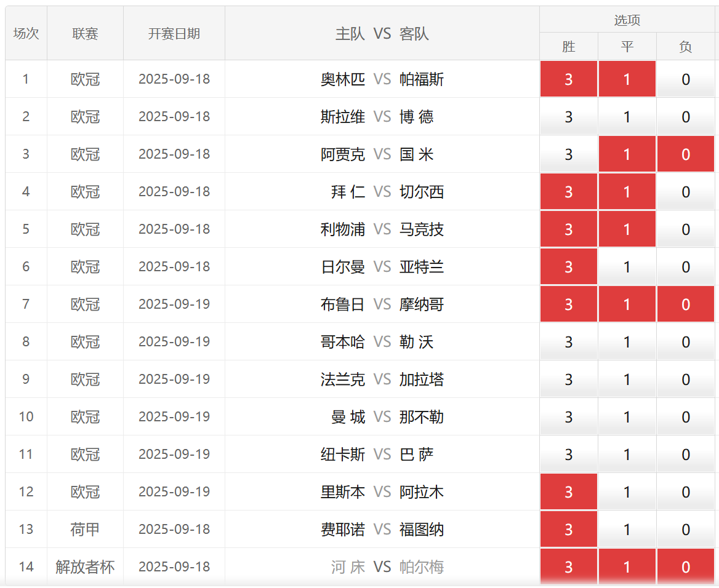Deselect 负 (0) for 河床 VS 帕尔梅
The width and height of the screenshot is (719, 588).
pyautogui.click(x=686, y=567)
